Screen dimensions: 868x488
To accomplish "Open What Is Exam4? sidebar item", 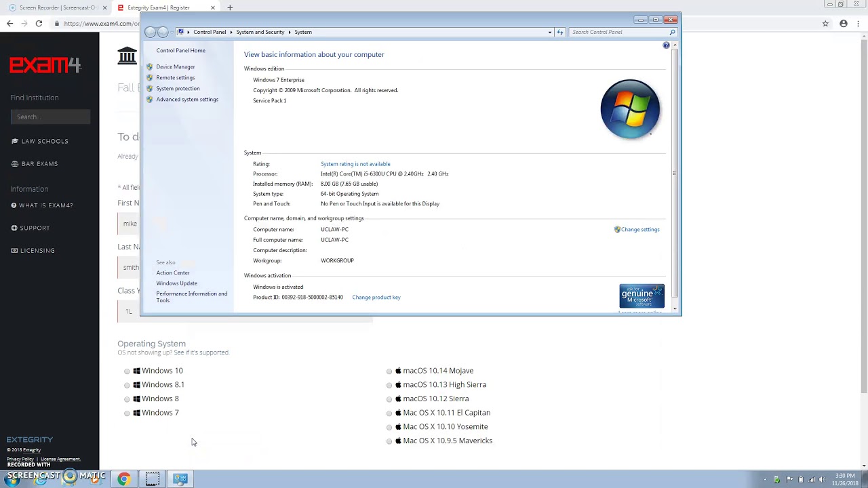I will (42, 205).
